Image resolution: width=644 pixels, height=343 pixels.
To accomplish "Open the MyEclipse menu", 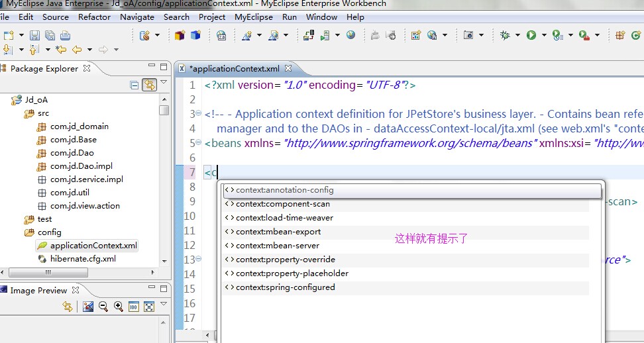I will [x=254, y=17].
